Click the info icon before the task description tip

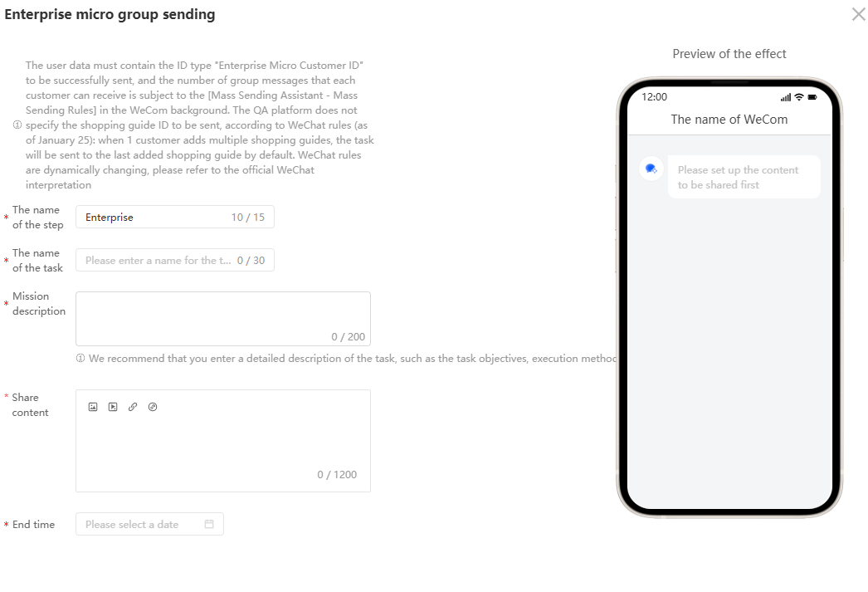tap(80, 359)
